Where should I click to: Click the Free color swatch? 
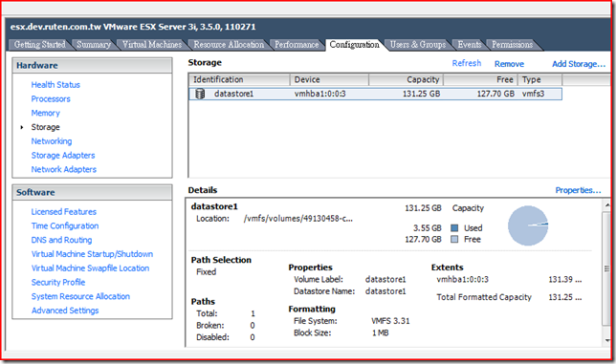(x=454, y=239)
